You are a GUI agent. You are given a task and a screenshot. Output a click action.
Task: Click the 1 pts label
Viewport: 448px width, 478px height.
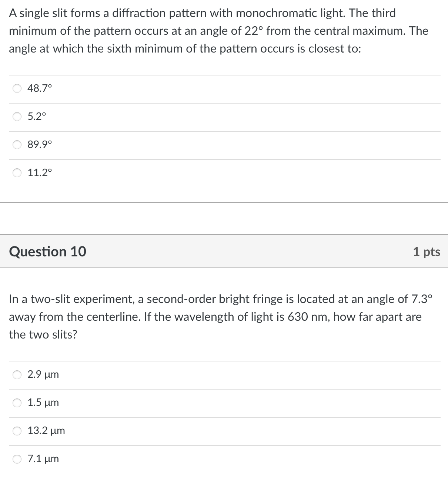(428, 252)
